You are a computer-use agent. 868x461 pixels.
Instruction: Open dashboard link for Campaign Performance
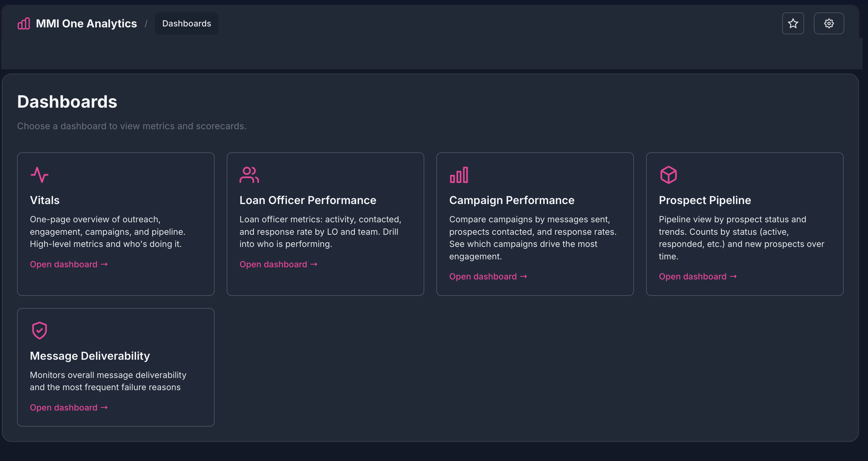[x=488, y=276]
